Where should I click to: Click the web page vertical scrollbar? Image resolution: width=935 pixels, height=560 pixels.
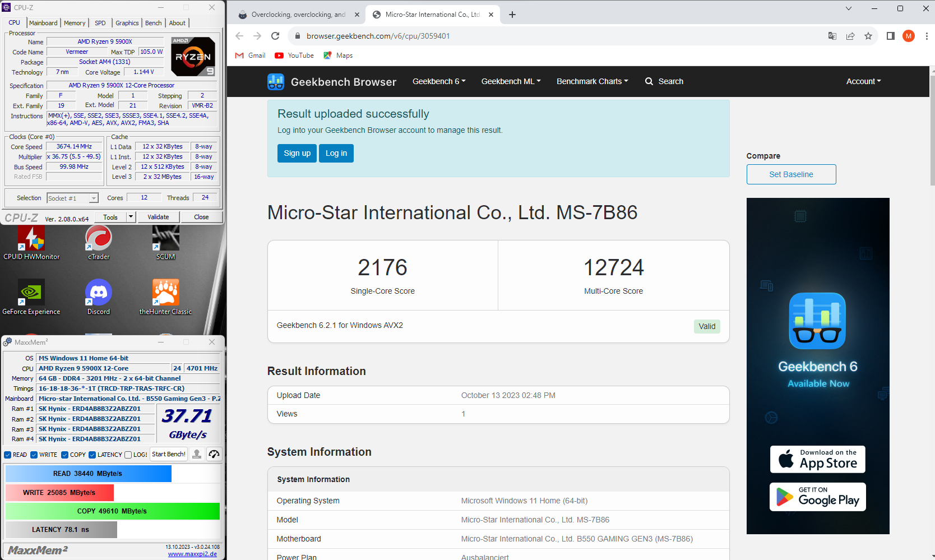pos(932,130)
